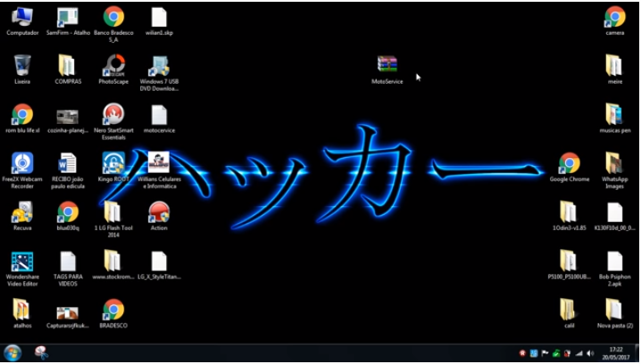Open the clock showing 17:22
Image resolution: width=641 pixels, height=364 pixels.
point(616,353)
